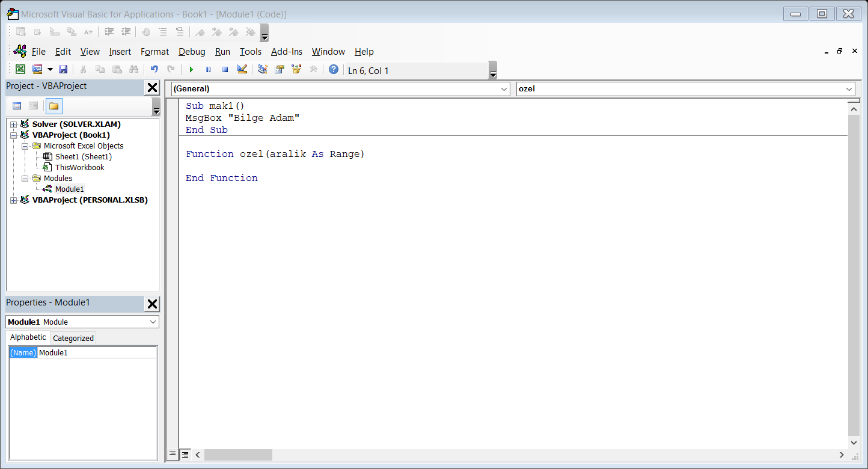Screen dimensions: 868x469
Task: Select ThisWorkbook in the project tree
Action: (80, 168)
